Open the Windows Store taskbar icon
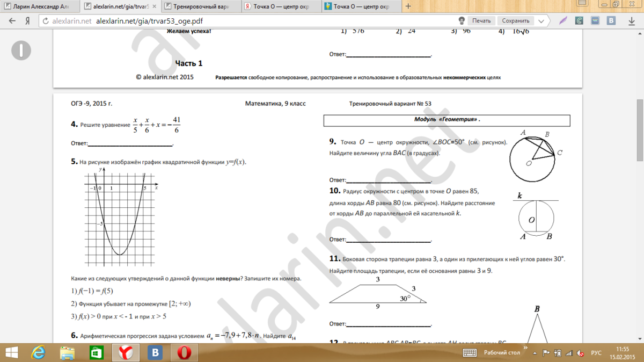 [x=97, y=352]
